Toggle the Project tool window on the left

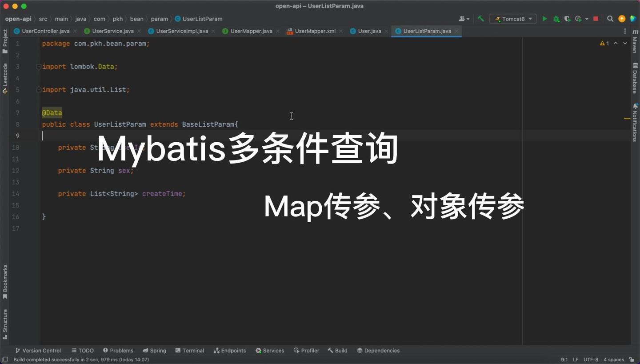pos(5,40)
